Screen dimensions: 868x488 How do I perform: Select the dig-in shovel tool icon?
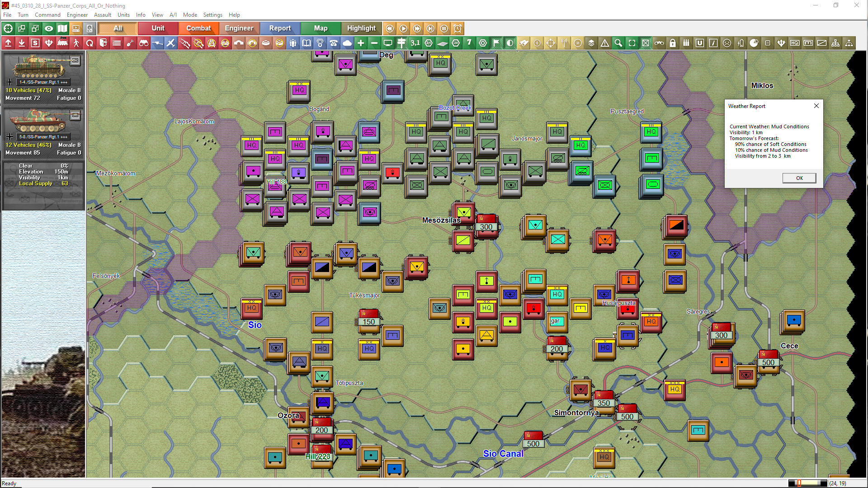pos(130,43)
